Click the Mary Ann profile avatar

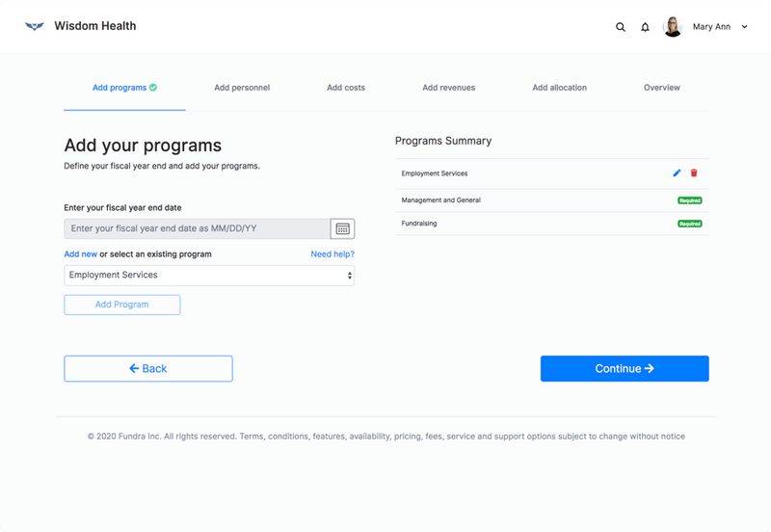click(x=673, y=27)
